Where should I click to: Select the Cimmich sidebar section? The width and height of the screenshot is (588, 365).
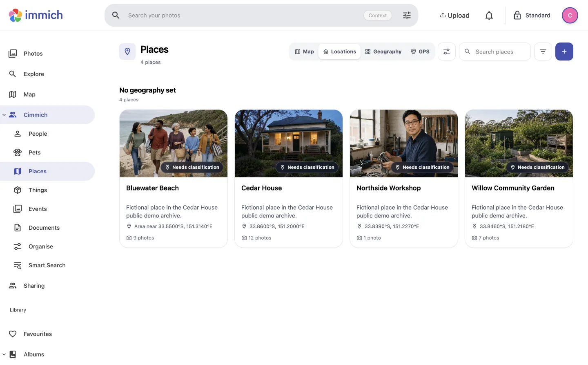click(47, 115)
